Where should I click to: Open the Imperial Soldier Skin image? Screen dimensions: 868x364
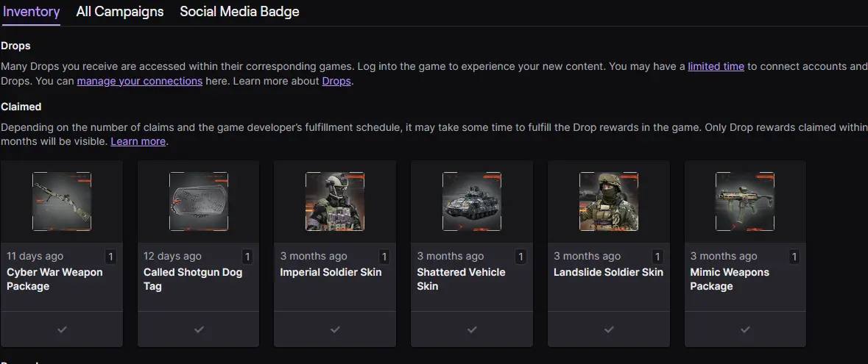[x=335, y=201]
